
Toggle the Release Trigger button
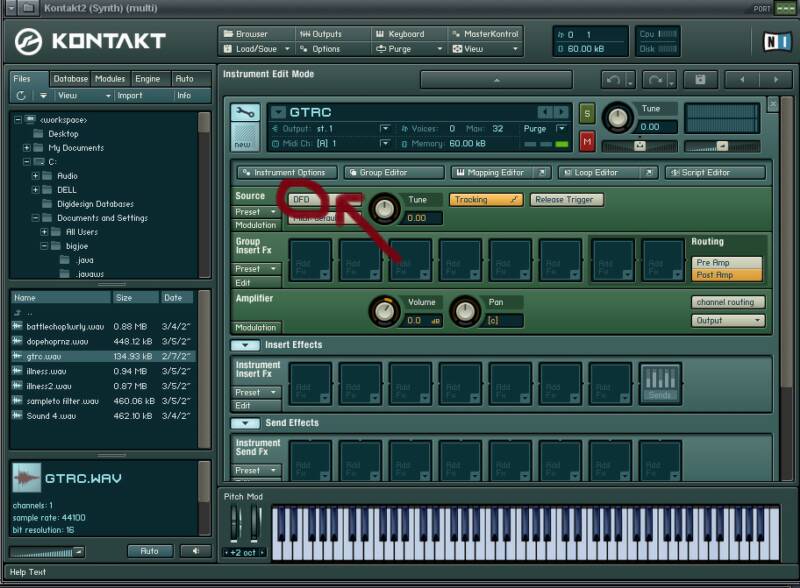[566, 200]
